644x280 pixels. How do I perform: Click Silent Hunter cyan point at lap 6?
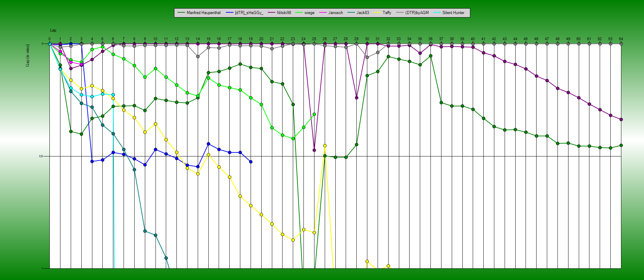coord(113,95)
